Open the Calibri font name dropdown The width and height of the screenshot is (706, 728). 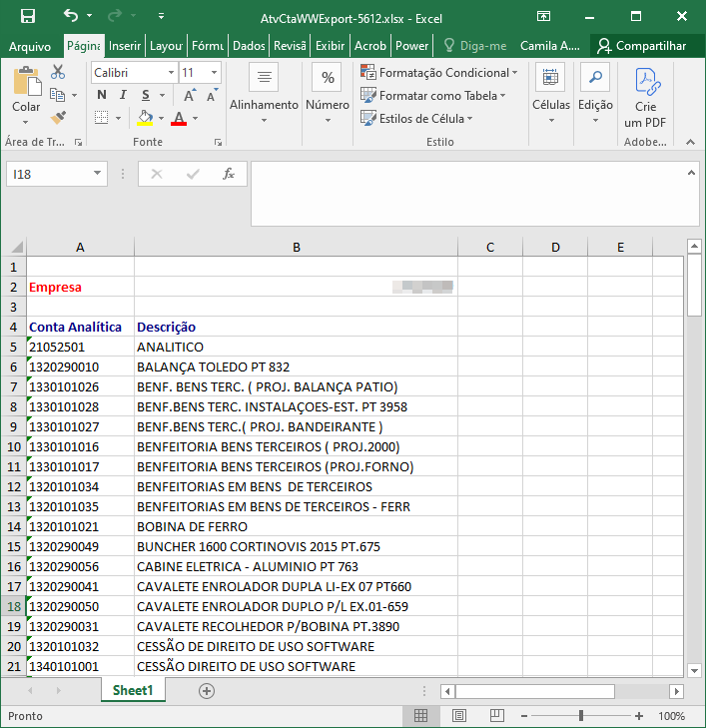point(172,73)
